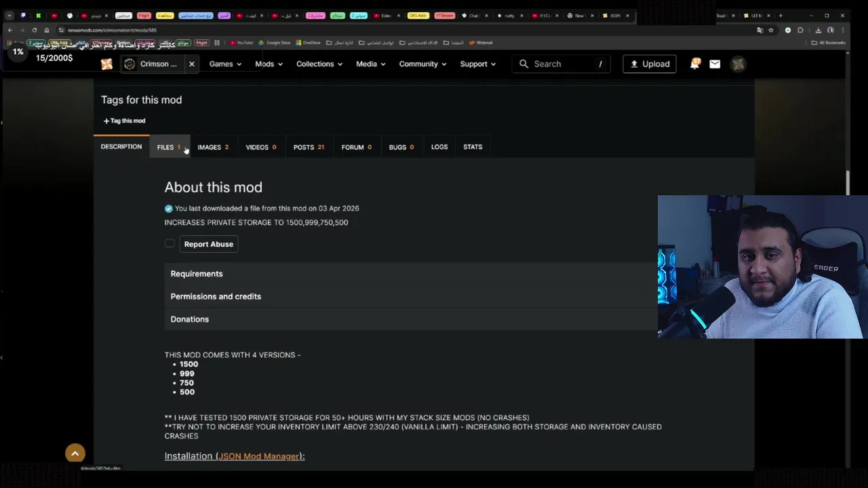Open the OneDrive bookmark

(x=308, y=43)
